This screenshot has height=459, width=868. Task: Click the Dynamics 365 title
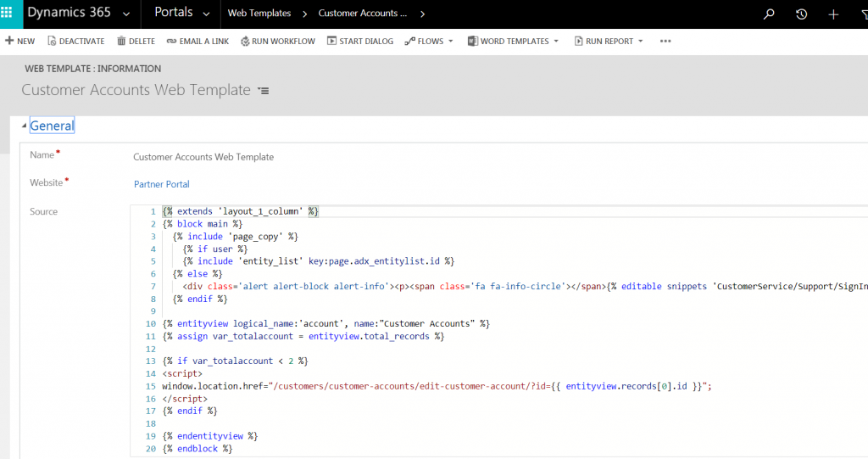point(70,12)
